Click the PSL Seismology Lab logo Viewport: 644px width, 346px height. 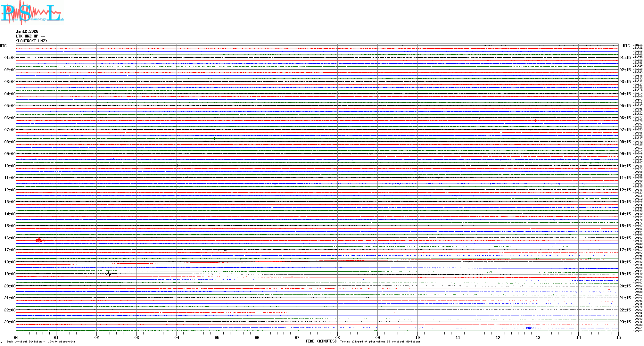click(x=32, y=13)
